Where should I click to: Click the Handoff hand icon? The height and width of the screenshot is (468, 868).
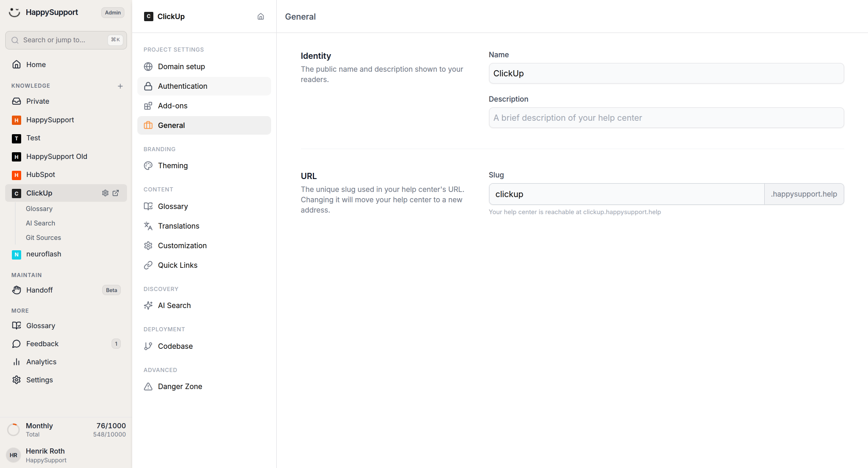coord(17,290)
